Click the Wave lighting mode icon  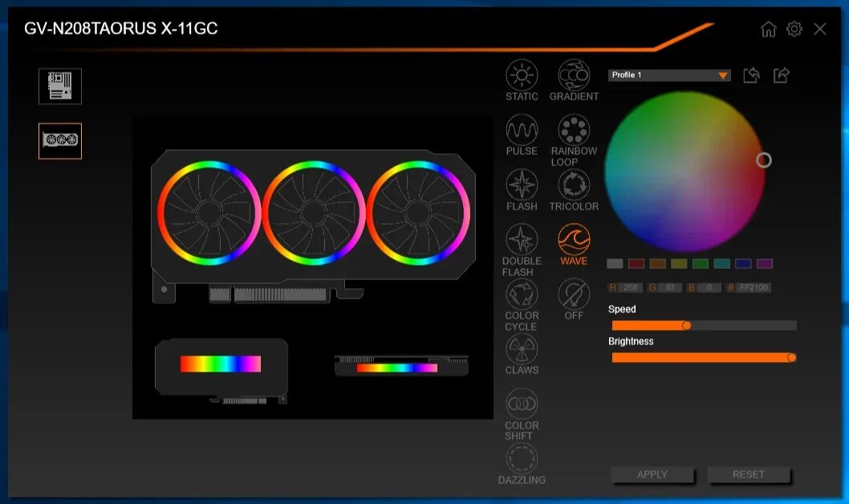tap(574, 239)
